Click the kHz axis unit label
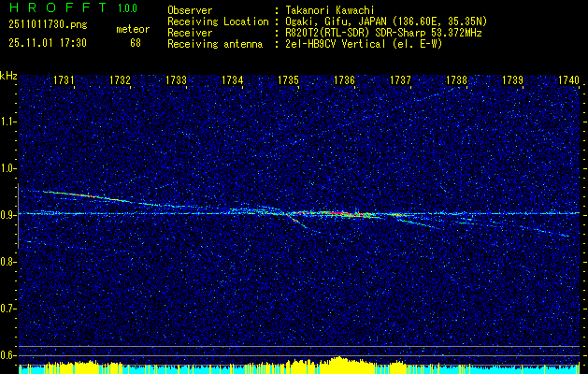Screen dimensions: 588x374 (x=8, y=76)
